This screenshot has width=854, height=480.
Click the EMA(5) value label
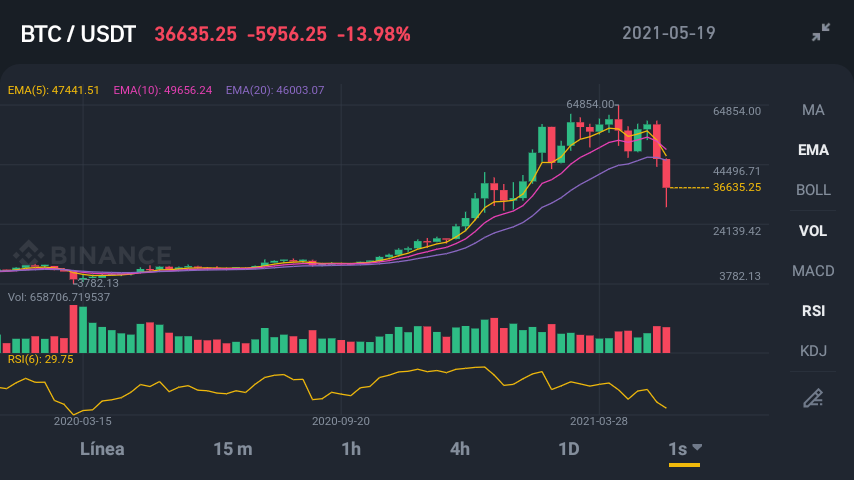click(x=53, y=90)
